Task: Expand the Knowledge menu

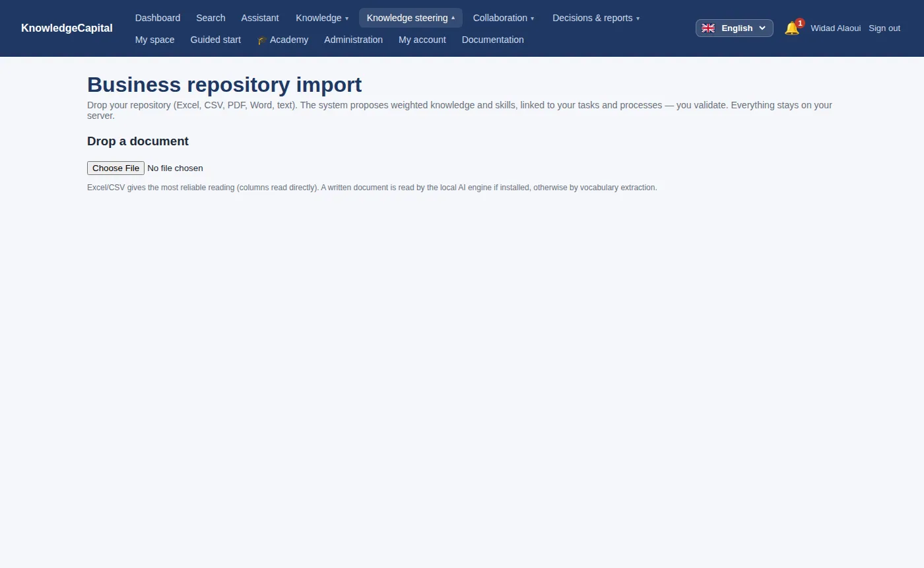Action: (x=322, y=18)
